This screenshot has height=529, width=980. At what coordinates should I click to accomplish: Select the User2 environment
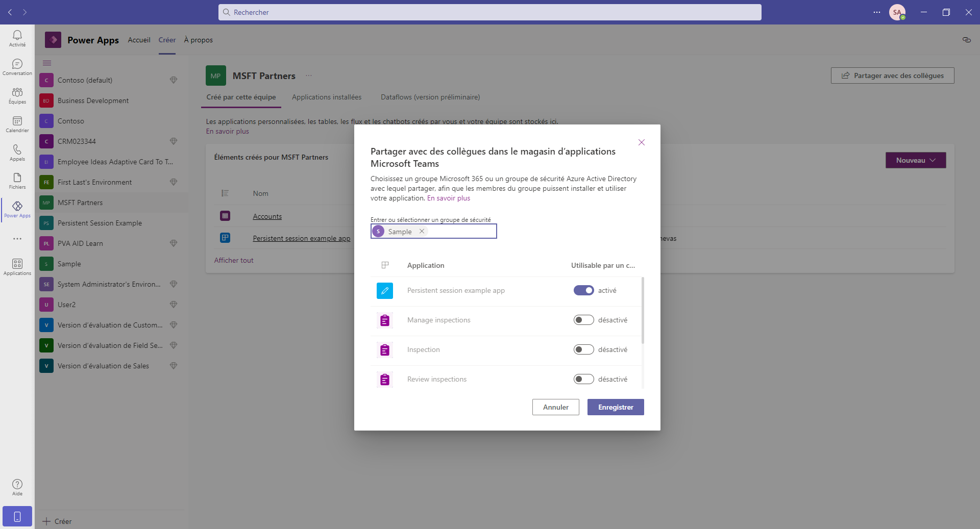111,305
